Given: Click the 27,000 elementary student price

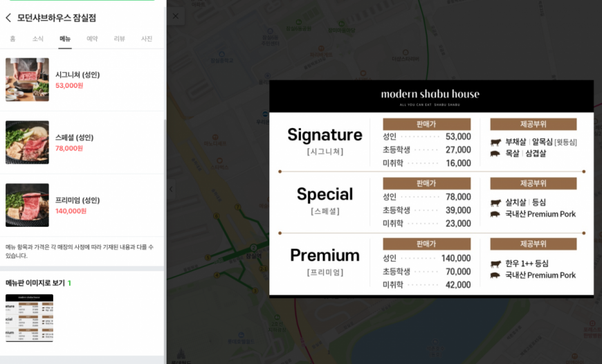Looking at the screenshot, I should point(458,149).
